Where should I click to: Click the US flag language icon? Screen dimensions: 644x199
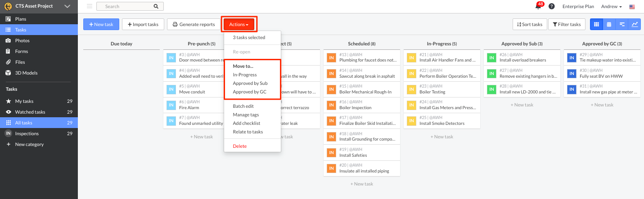pyautogui.click(x=632, y=7)
